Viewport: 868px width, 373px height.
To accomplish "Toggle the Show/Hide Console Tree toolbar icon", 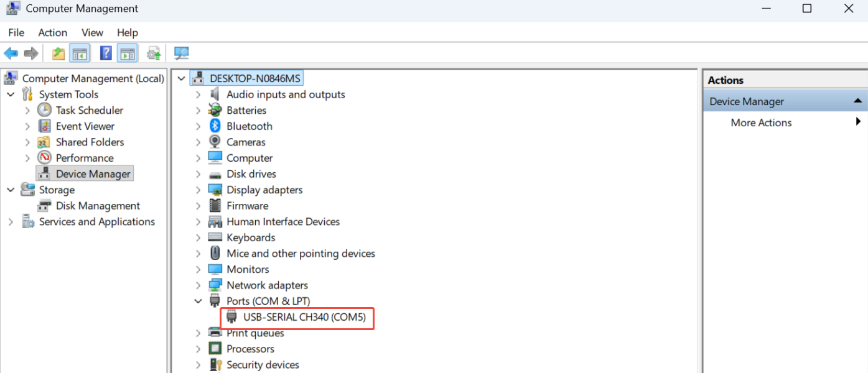I will tap(80, 53).
